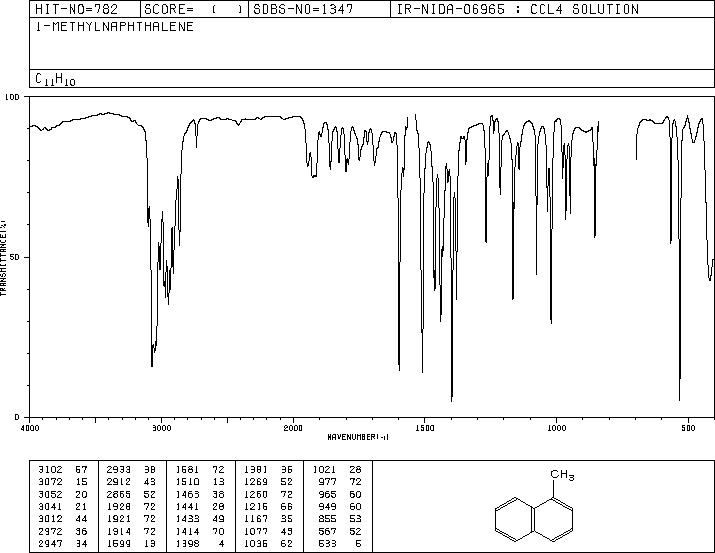Select the 3012 peak entry in the table
715x553 pixels.
(x=62, y=519)
